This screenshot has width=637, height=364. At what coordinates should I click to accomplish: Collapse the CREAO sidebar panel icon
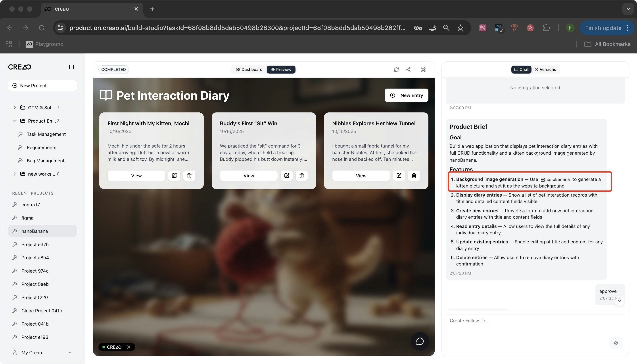coord(71,67)
